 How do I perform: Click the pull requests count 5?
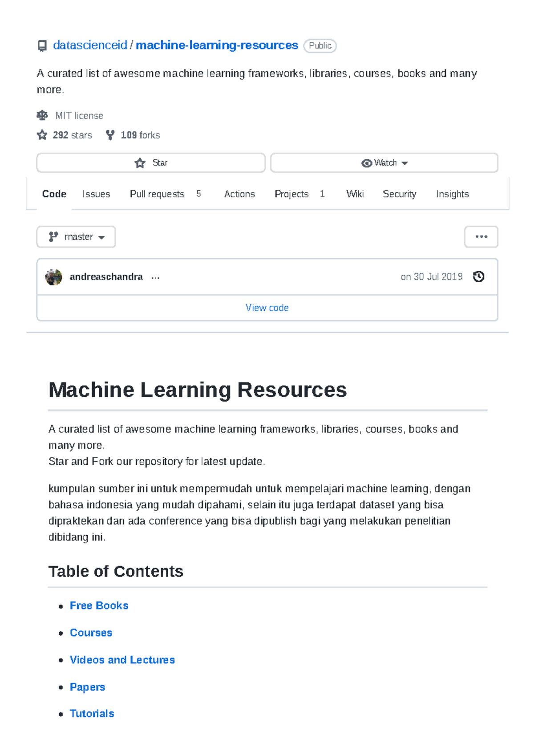[198, 194]
